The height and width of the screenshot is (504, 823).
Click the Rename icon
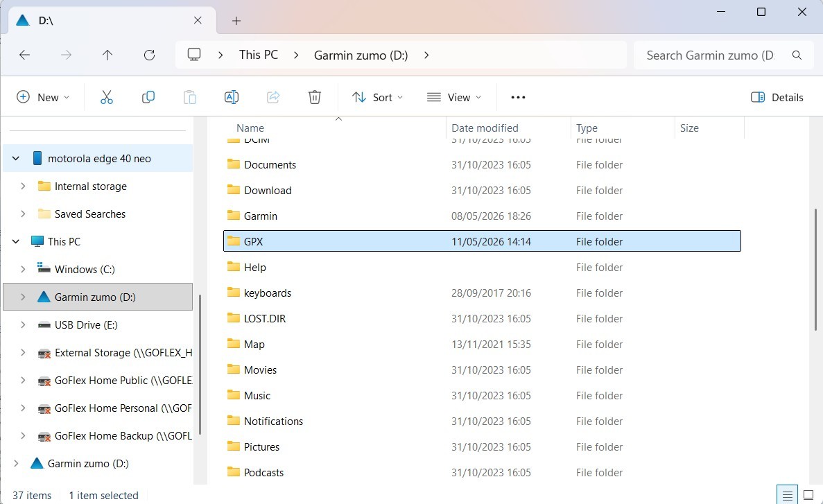pyautogui.click(x=231, y=97)
